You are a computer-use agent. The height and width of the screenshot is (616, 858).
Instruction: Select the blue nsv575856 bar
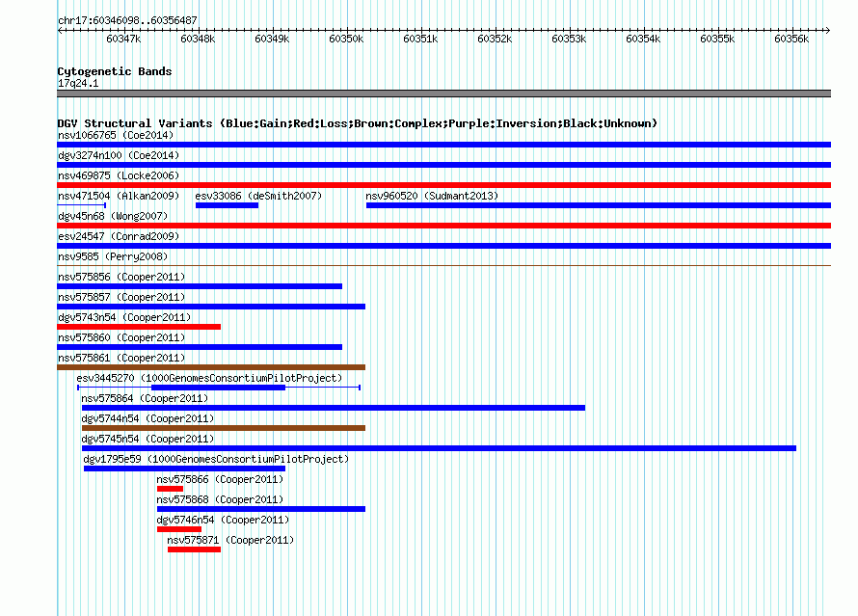[x=200, y=286]
